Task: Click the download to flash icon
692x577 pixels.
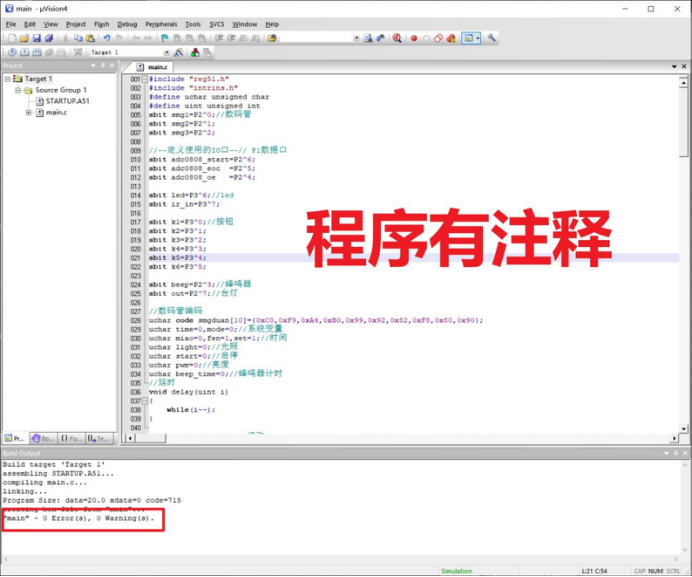Action: tap(78, 53)
